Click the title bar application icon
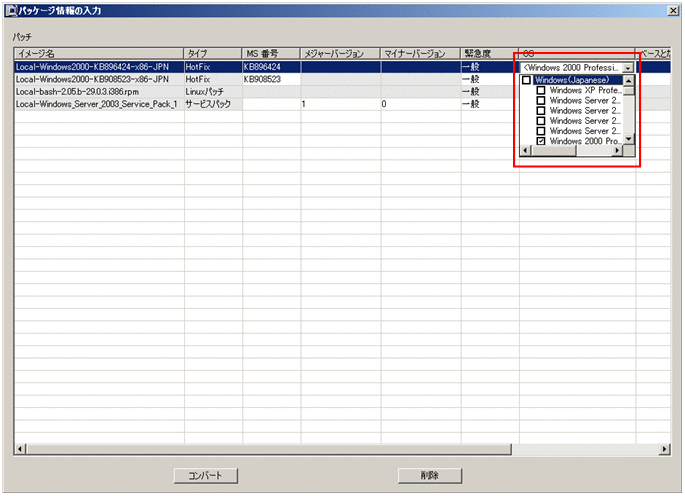Image resolution: width=685 pixels, height=496 pixels. [x=11, y=10]
